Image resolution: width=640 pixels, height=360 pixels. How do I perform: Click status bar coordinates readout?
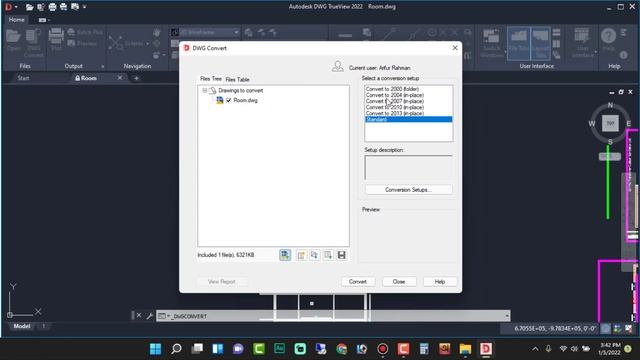pos(555,329)
